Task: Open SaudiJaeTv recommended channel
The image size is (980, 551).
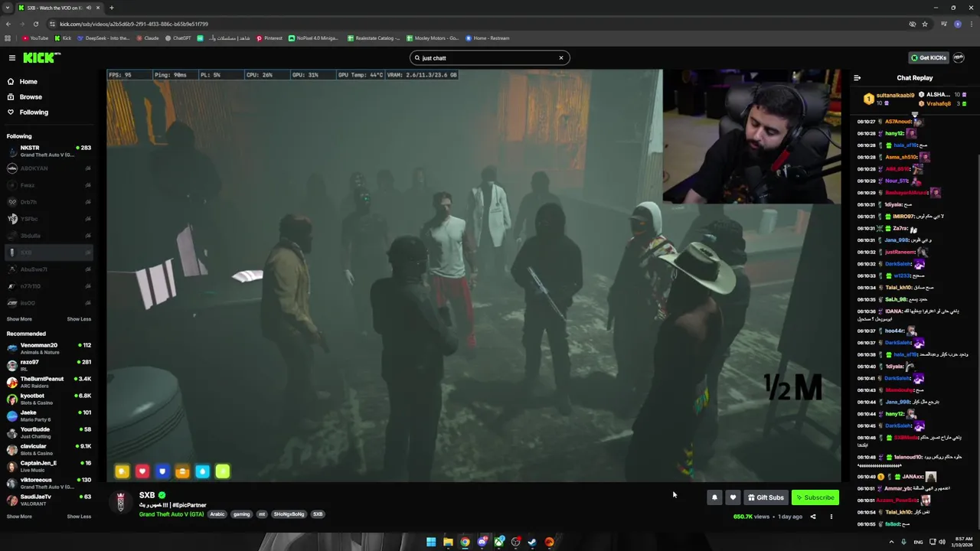Action: tap(49, 500)
